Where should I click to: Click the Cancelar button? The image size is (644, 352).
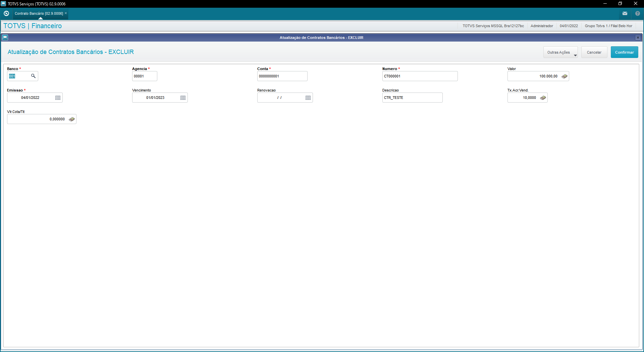click(x=594, y=52)
